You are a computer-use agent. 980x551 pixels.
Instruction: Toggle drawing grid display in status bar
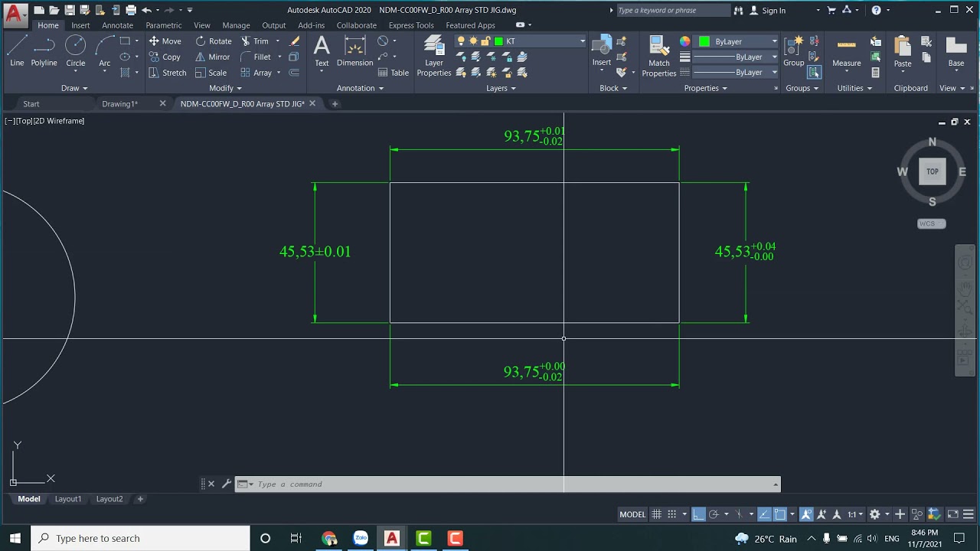[x=656, y=514]
